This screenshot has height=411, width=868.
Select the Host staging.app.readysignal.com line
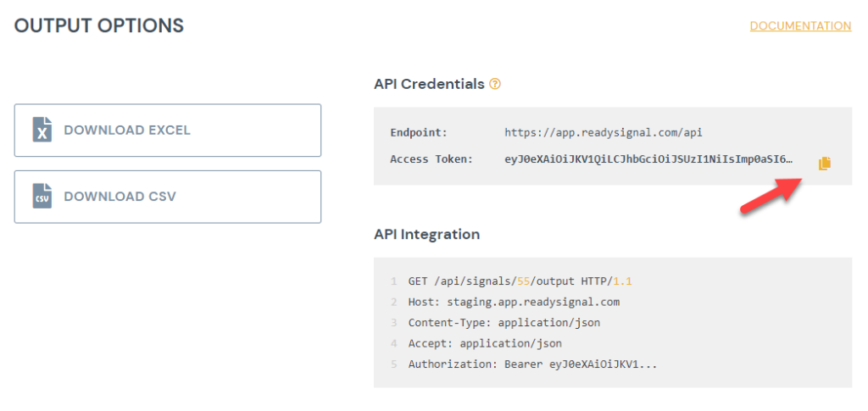pyautogui.click(x=514, y=302)
